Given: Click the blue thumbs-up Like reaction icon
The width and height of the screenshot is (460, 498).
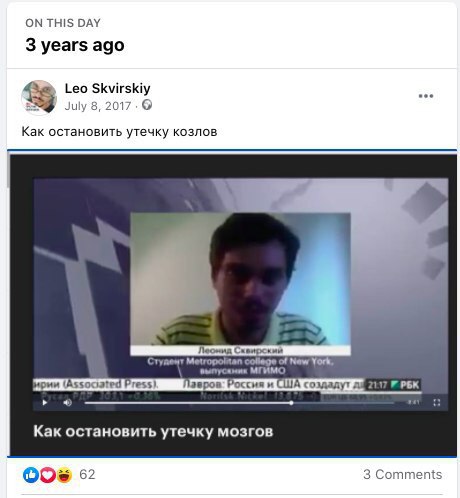Looking at the screenshot, I should click(x=31, y=475).
